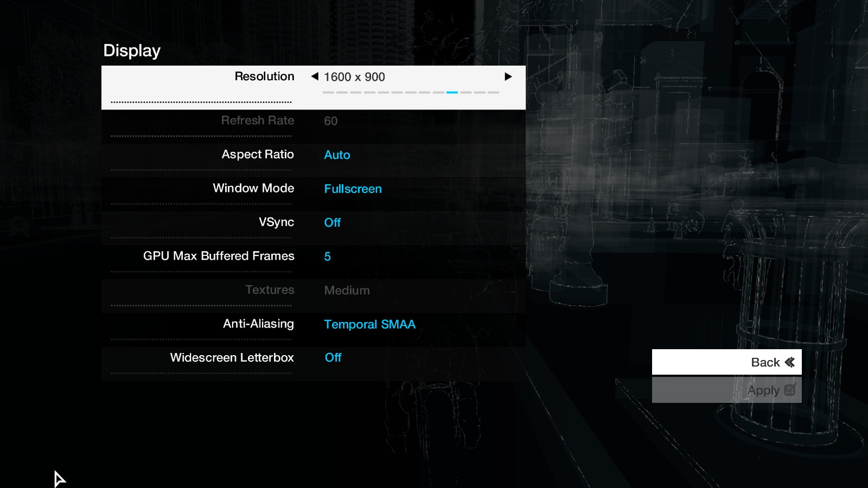The height and width of the screenshot is (488, 868).
Task: Toggle the VSync Off value
Action: 333,223
